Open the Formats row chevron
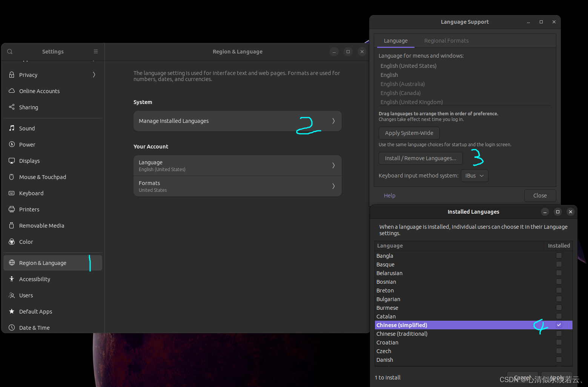This screenshot has width=588, height=387. click(333, 186)
